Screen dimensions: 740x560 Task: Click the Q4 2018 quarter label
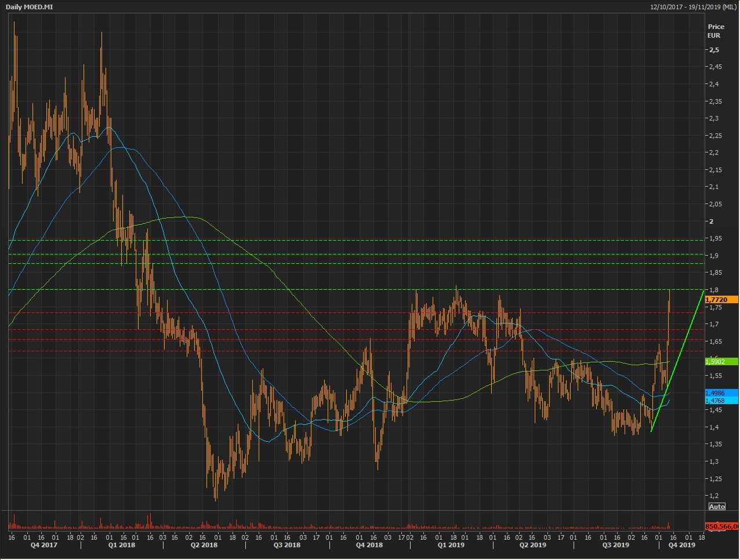[x=369, y=545]
